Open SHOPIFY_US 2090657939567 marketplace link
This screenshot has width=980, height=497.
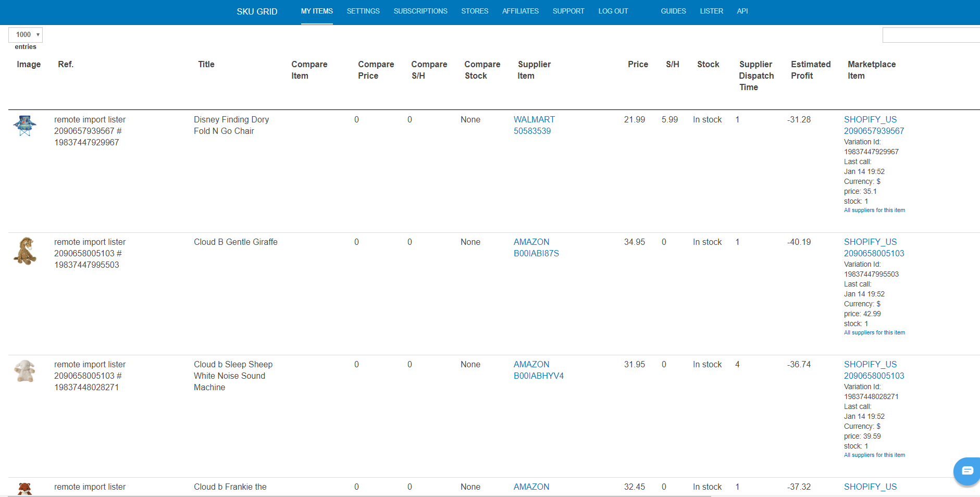pos(874,125)
